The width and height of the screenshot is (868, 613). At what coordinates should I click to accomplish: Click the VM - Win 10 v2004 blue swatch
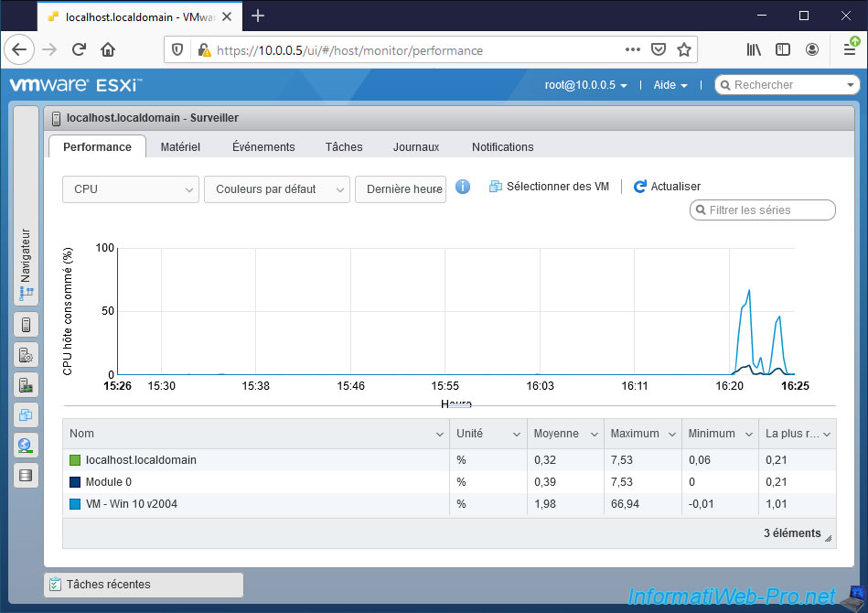point(76,504)
